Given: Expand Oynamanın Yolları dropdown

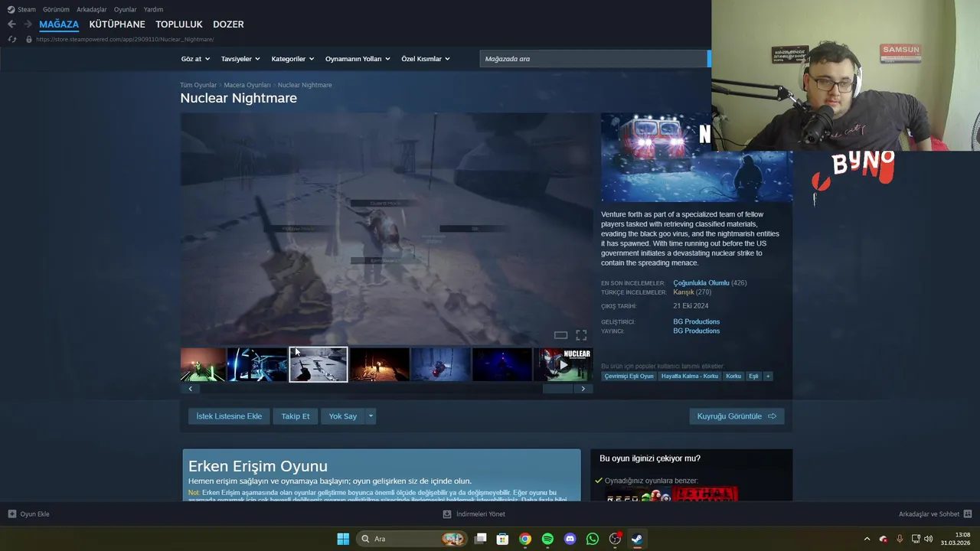Looking at the screenshot, I should coord(358,59).
